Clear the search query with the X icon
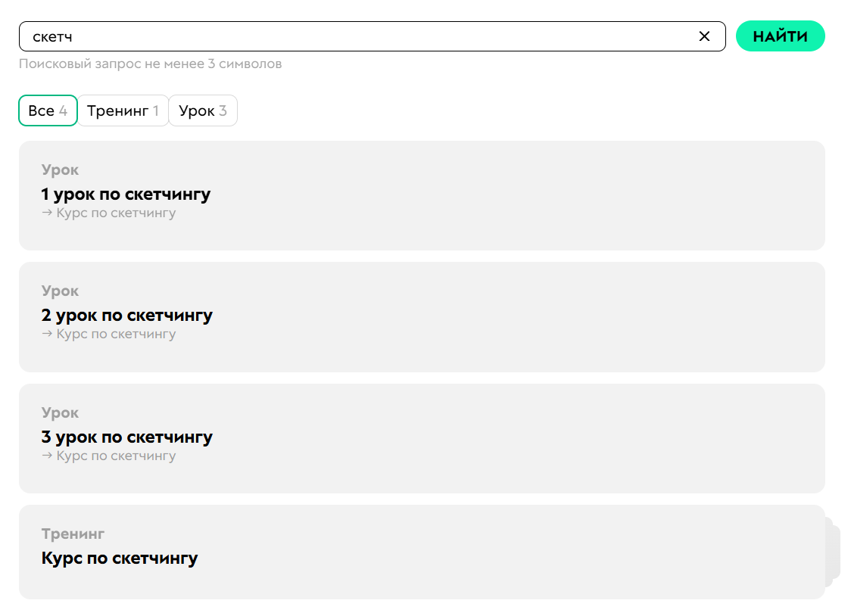851x616 pixels. point(704,36)
